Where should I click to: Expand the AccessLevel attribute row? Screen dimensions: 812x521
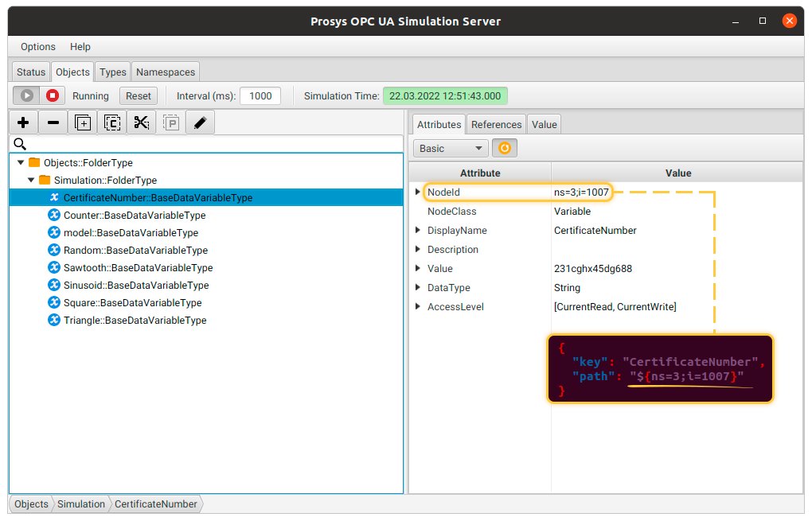coord(417,307)
